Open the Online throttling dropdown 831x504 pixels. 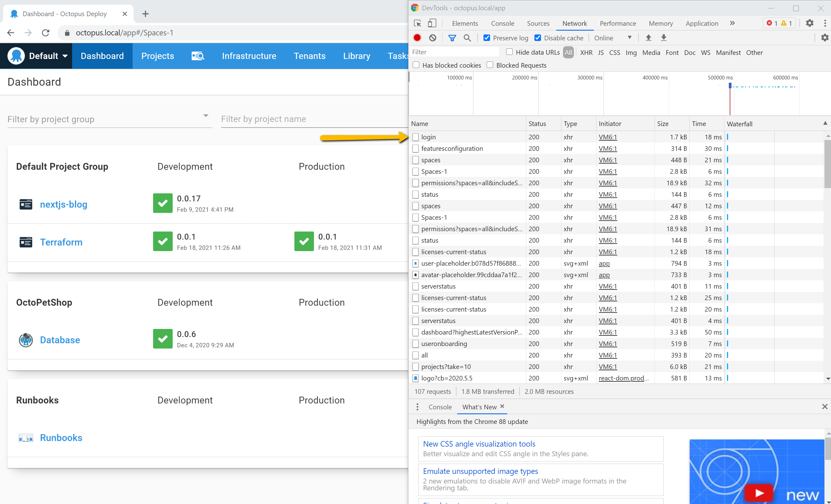pos(612,38)
